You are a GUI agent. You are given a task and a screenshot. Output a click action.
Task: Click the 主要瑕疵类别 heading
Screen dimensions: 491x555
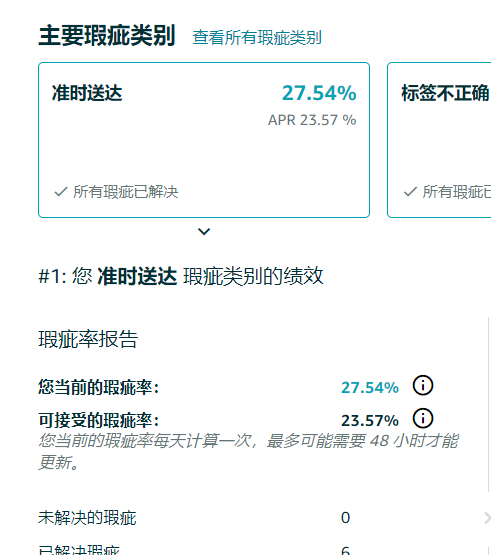tap(107, 36)
